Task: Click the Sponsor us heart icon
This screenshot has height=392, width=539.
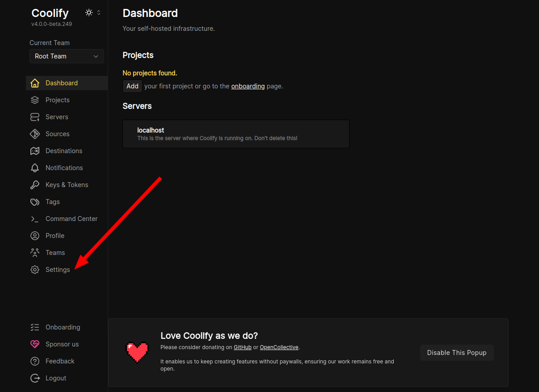Action: click(35, 344)
